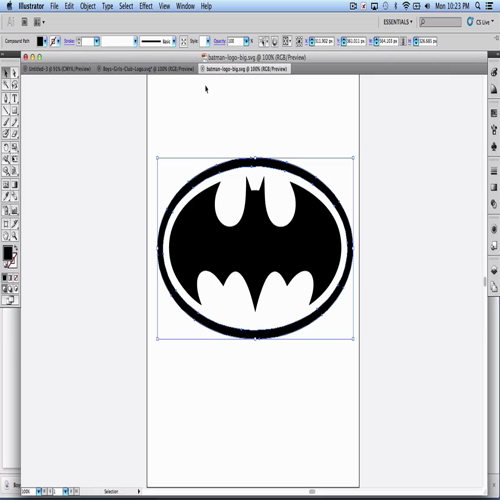Screen dimensions: 500x500
Task: Choose the Hand tool
Action: click(x=6, y=236)
